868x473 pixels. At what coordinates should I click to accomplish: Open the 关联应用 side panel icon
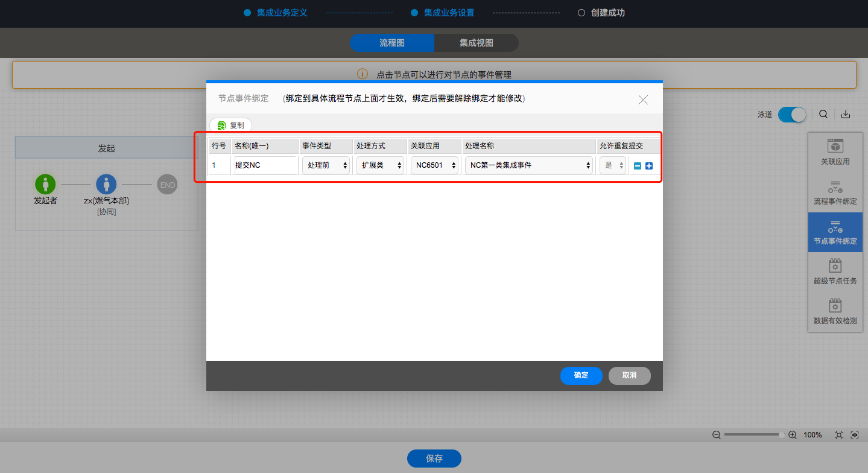835,153
